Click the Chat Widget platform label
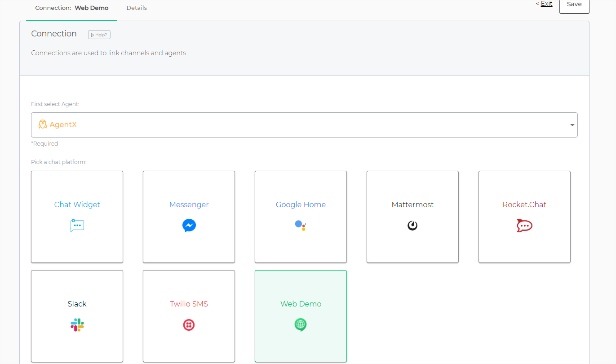The height and width of the screenshot is (364, 616). tap(77, 204)
